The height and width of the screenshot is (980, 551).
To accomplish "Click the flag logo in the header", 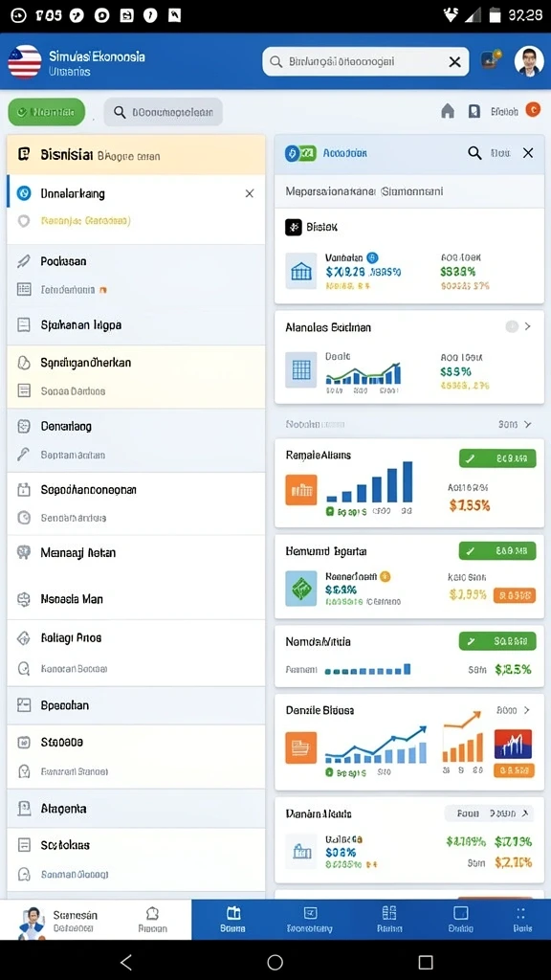I will click(x=24, y=62).
